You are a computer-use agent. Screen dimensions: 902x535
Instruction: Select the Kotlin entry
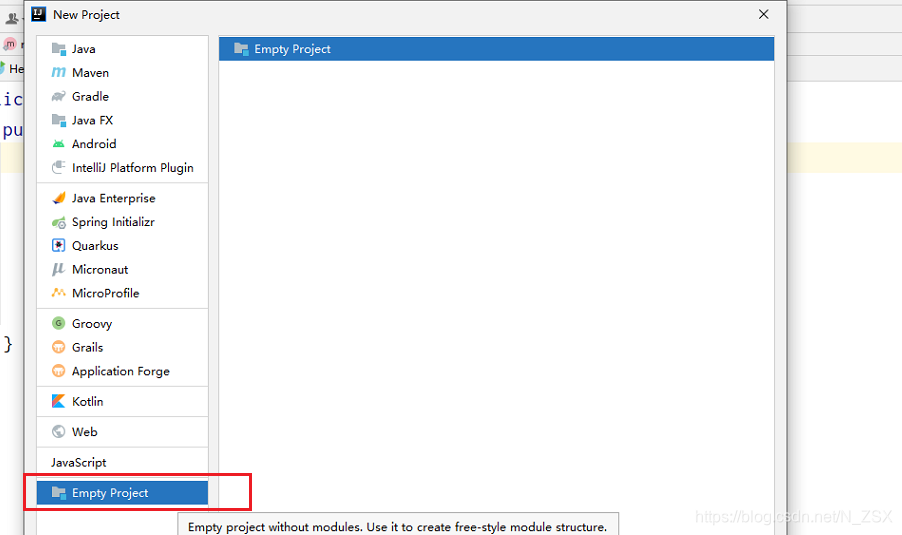click(x=123, y=401)
